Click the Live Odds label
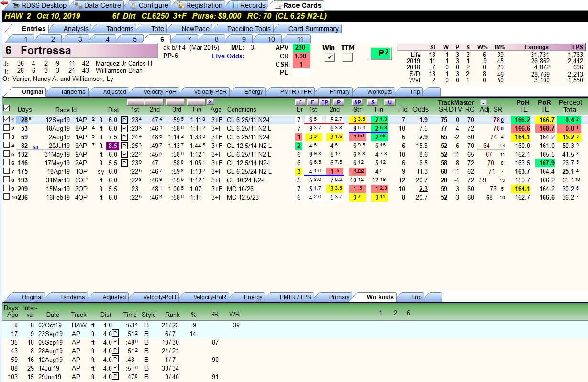The width and height of the screenshot is (588, 382). (x=228, y=56)
